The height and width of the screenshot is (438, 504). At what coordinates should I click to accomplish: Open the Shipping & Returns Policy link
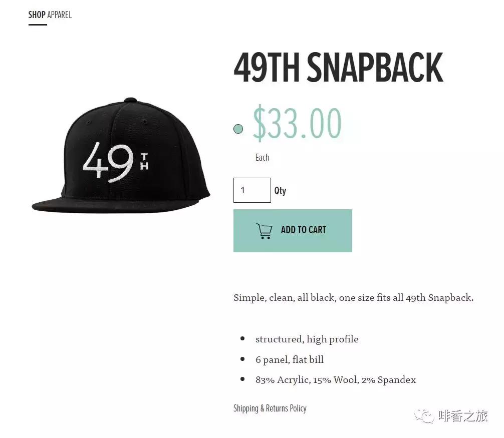(270, 408)
